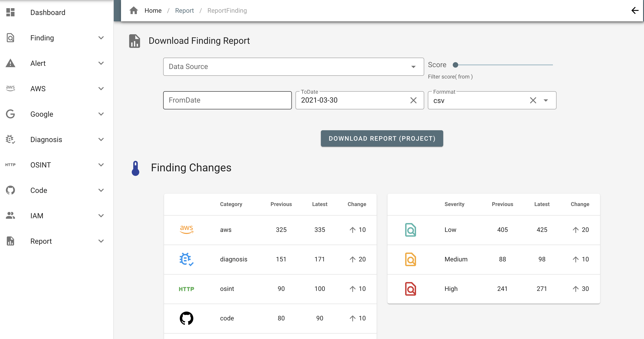
Task: Click Download Report (Project) button
Action: click(382, 138)
